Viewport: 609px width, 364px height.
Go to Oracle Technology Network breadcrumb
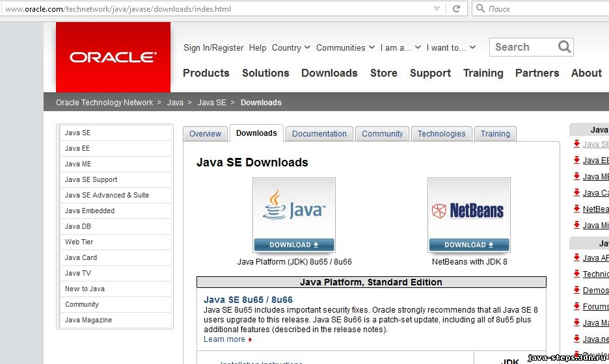pyautogui.click(x=105, y=103)
